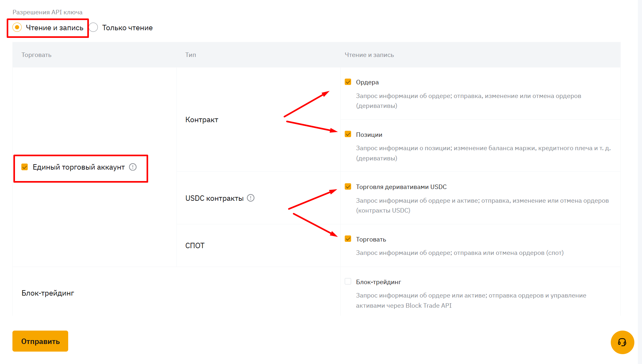Toggle the Позиции permission checkbox
Image resolution: width=642 pixels, height=364 pixels.
coord(348,134)
